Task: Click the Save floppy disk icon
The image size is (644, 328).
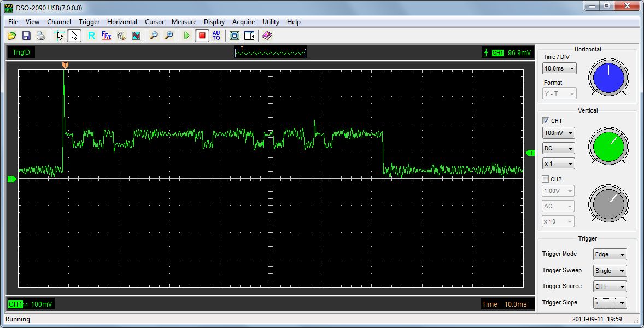Action: (26, 36)
